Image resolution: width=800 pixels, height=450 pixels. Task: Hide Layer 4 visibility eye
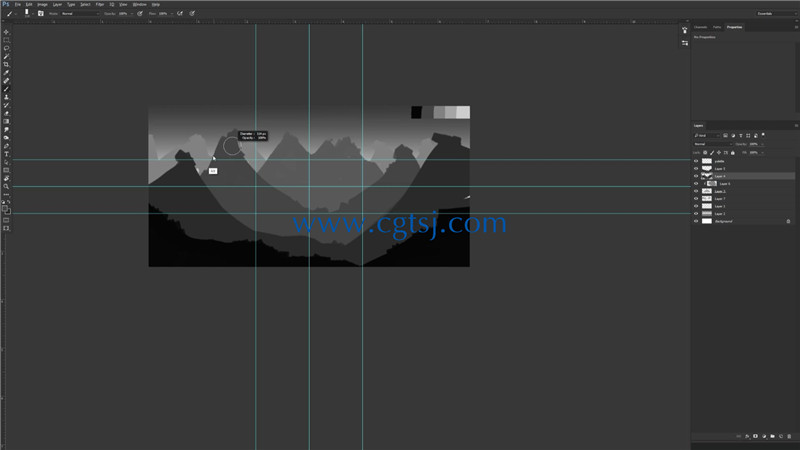[x=696, y=176]
